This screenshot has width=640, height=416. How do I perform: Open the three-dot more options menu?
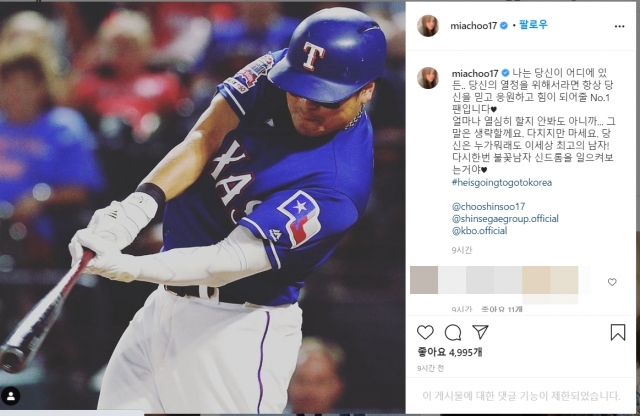(x=619, y=26)
